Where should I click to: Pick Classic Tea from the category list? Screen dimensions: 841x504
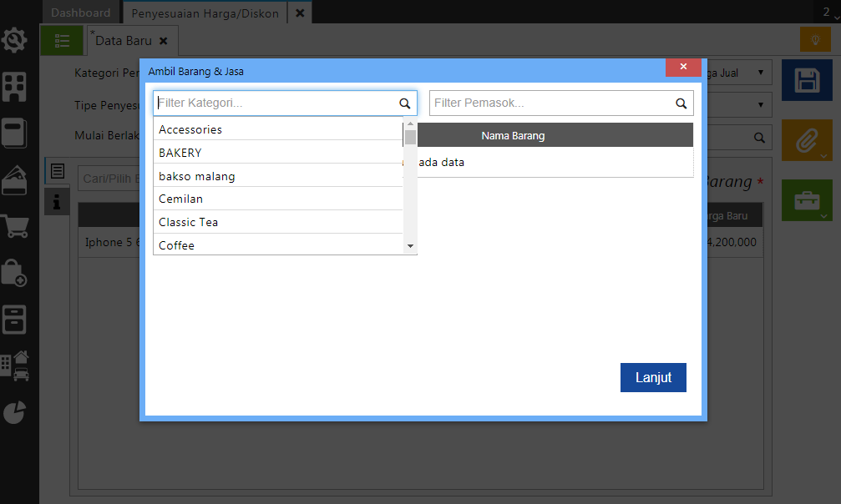189,222
